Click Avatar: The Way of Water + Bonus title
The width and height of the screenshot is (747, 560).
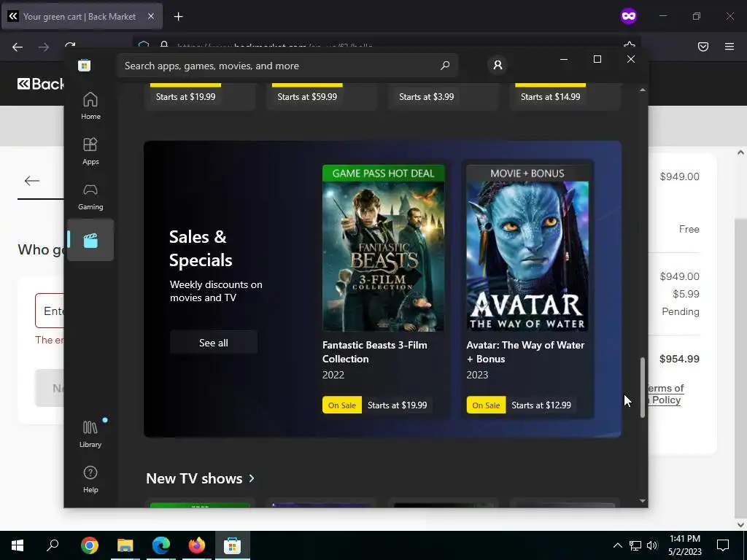[525, 352]
